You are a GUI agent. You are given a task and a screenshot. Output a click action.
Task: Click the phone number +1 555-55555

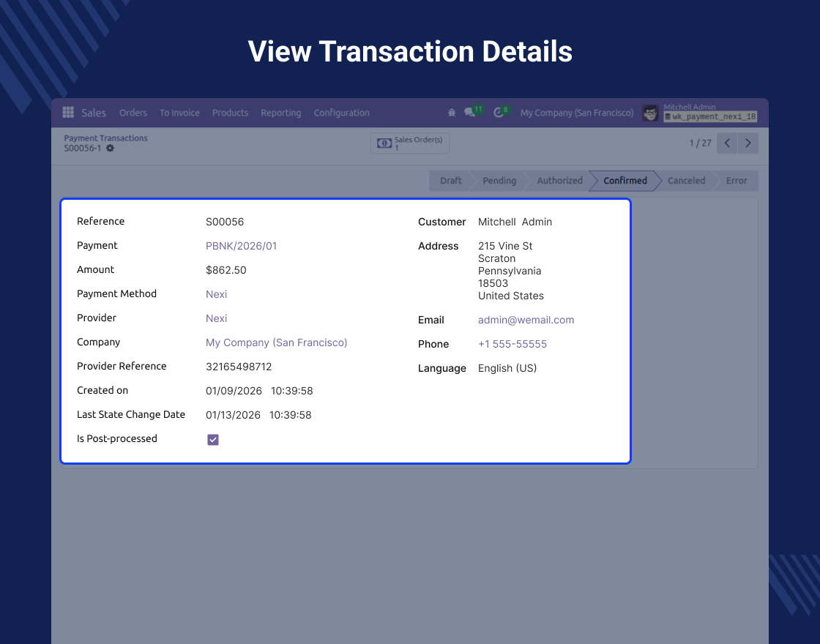512,344
